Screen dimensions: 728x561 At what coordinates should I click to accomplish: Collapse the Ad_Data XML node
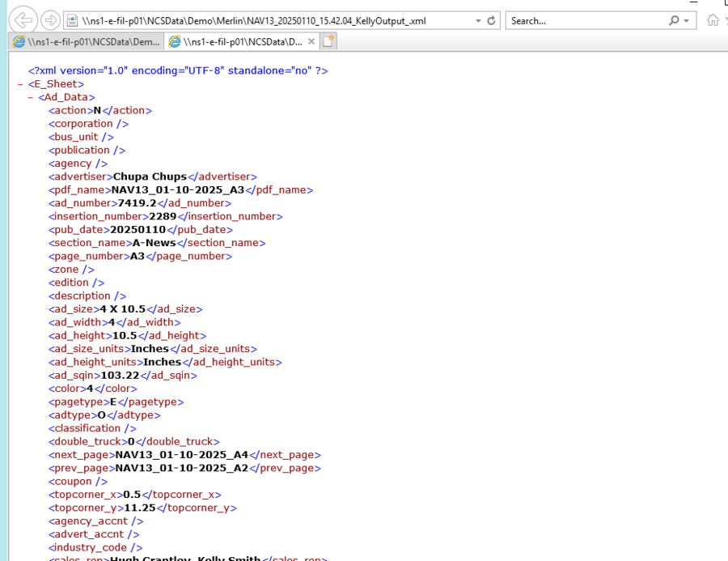coord(30,97)
